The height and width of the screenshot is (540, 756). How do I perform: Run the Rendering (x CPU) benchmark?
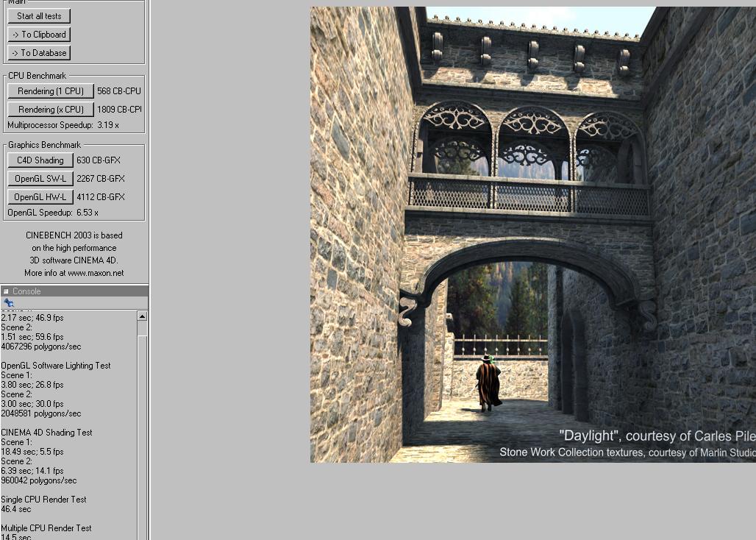click(51, 110)
